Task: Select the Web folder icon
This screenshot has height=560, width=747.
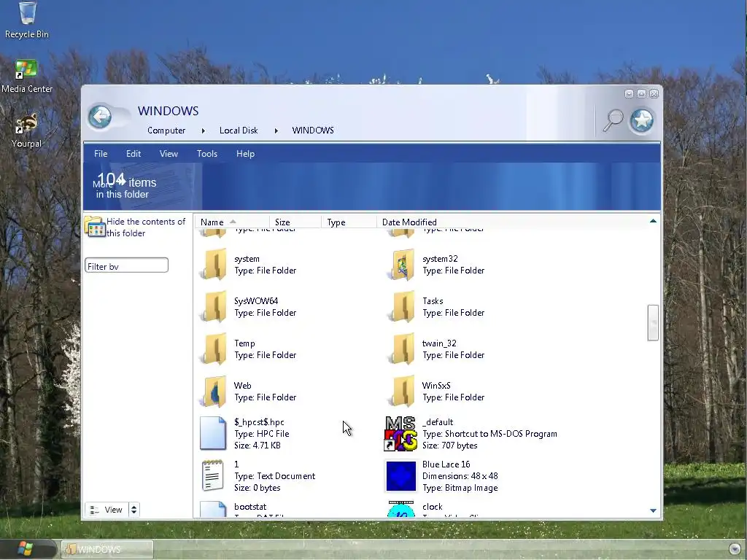Action: (213, 392)
